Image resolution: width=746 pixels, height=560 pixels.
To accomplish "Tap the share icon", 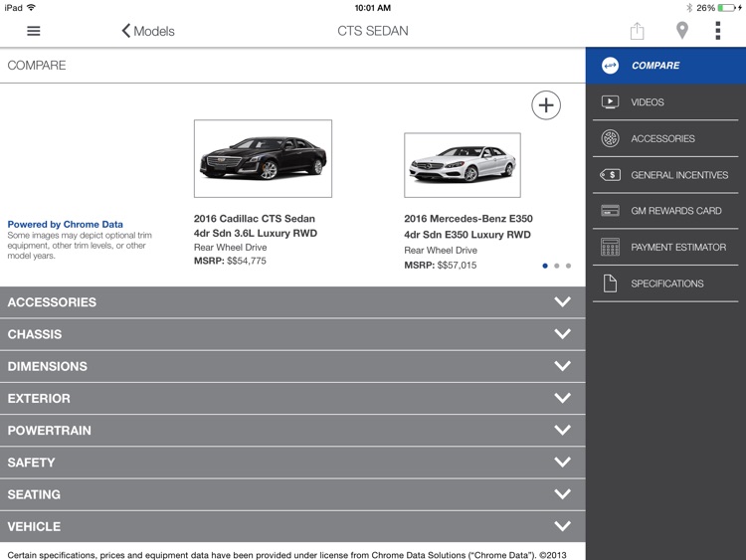I will [x=637, y=31].
